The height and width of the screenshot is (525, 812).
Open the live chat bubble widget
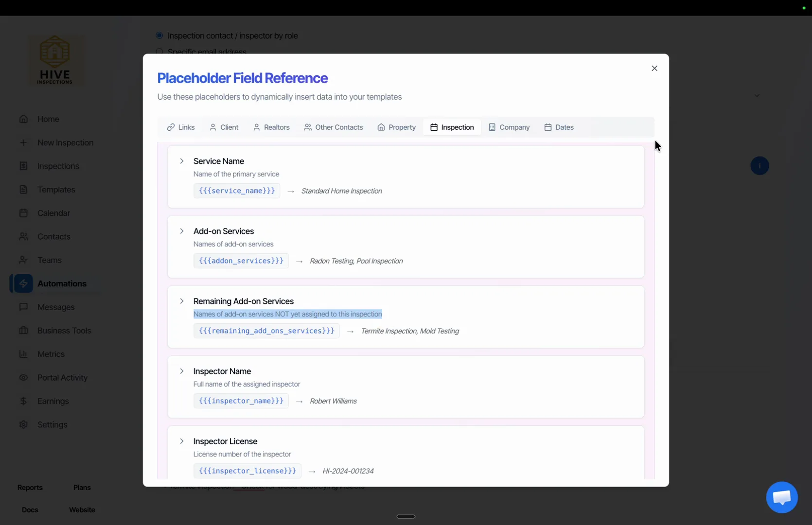[781, 497]
